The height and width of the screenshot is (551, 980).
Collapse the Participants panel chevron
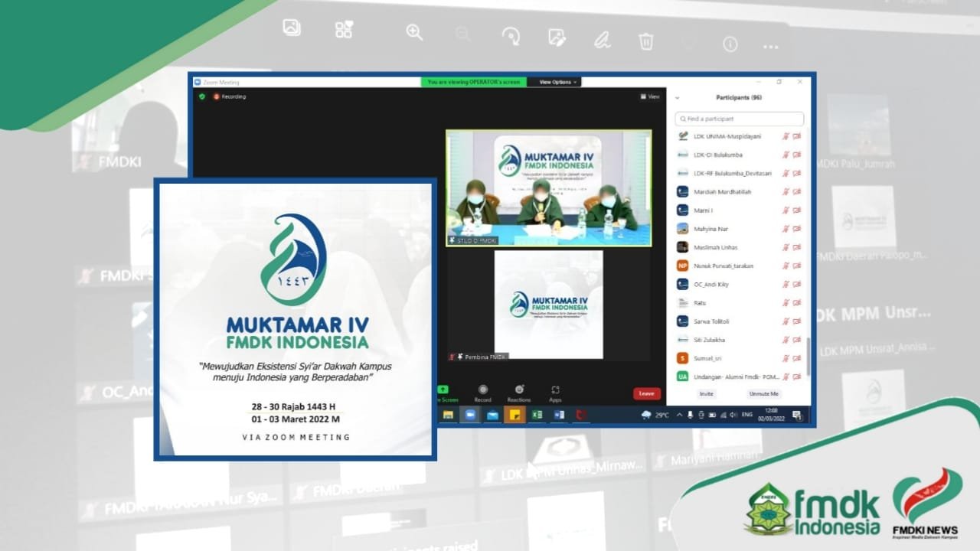[678, 98]
